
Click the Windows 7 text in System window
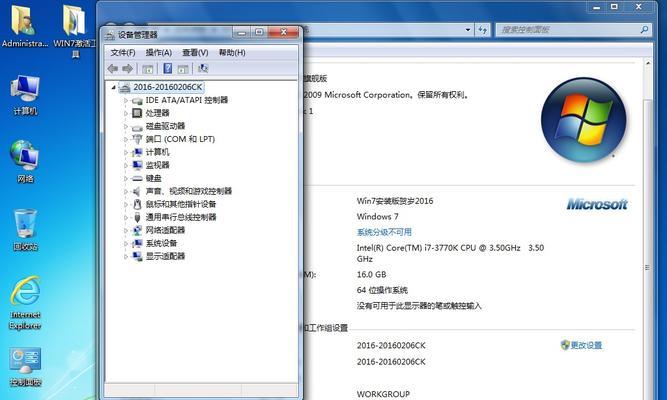coord(377,217)
